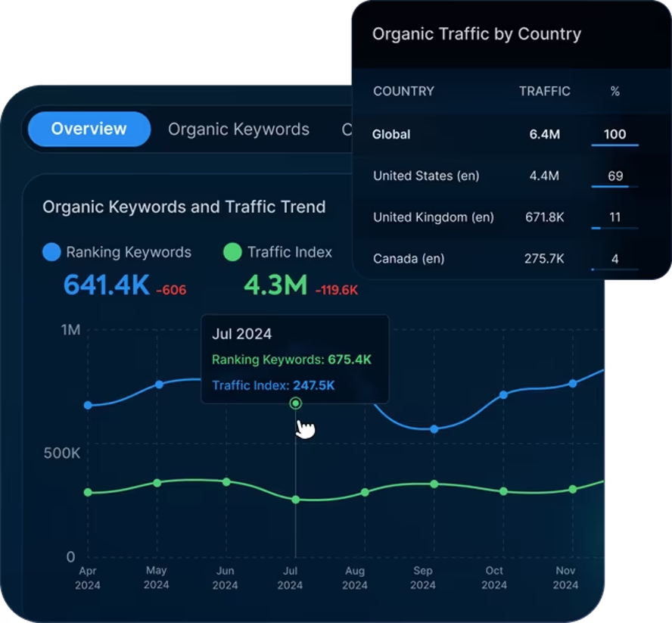Click the Sep 2024 blue data point

[434, 428]
